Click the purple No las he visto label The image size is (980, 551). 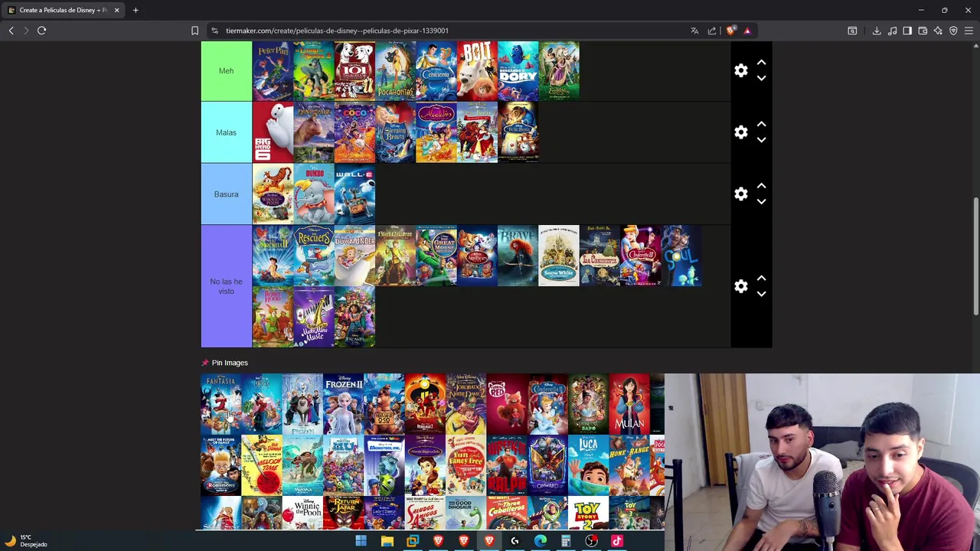click(x=226, y=286)
